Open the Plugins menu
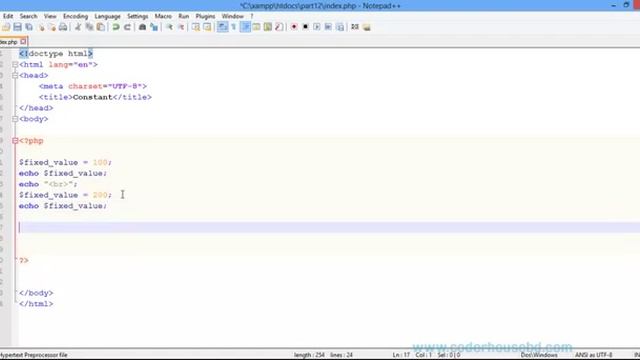 click(205, 16)
